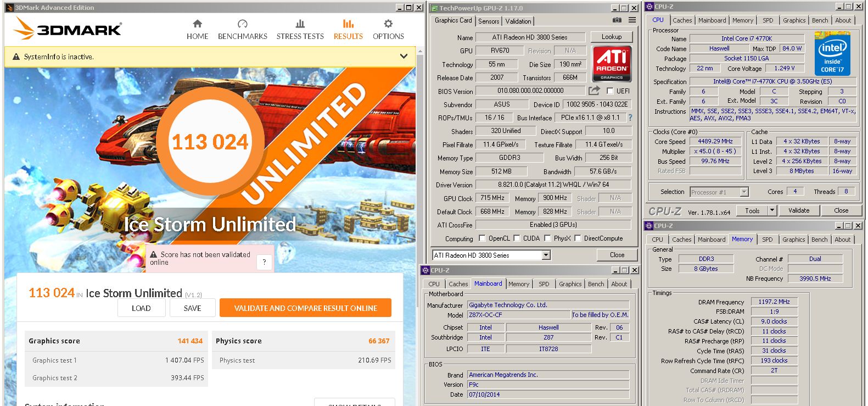The width and height of the screenshot is (868, 406).
Task: Take a GPU-Z screenshot with the camera icon
Action: pos(617,20)
